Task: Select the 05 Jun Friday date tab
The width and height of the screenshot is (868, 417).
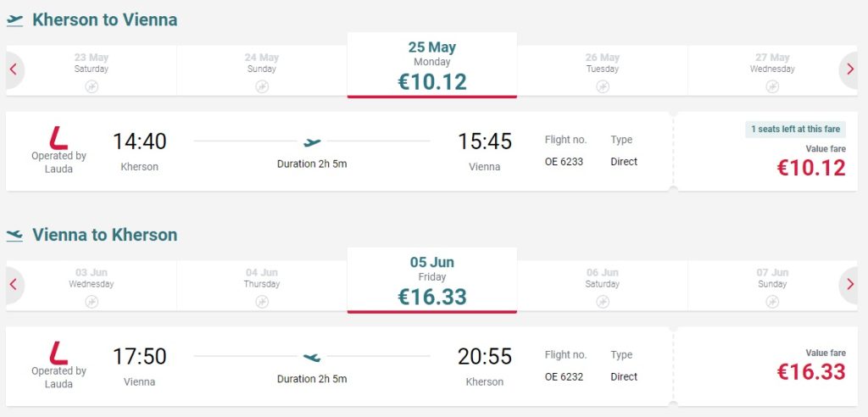Action: point(432,281)
